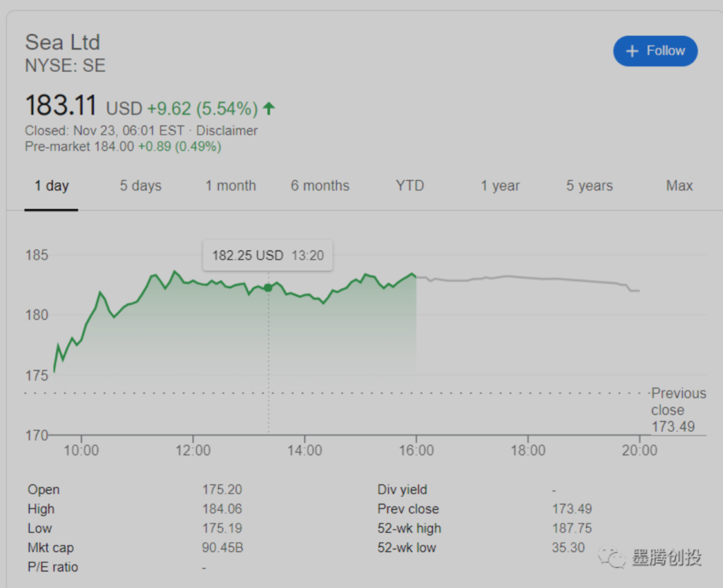Click the green up arrow icon
The width and height of the screenshot is (723, 588).
click(x=268, y=109)
